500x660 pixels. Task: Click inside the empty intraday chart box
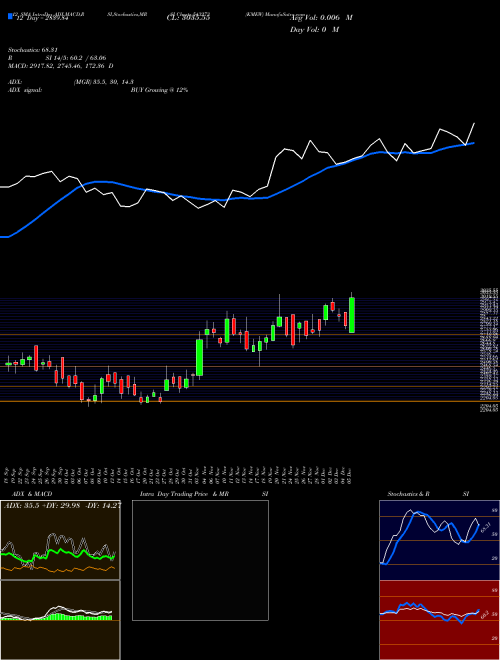pos(200,560)
